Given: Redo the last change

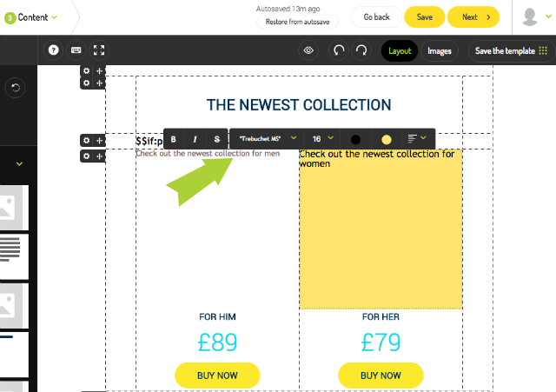Looking at the screenshot, I should point(361,50).
